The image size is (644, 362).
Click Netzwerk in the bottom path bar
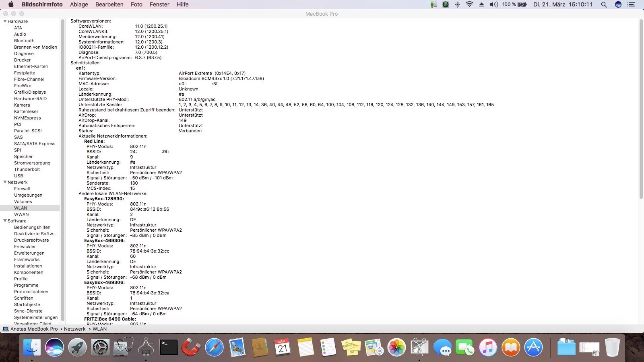(75, 329)
